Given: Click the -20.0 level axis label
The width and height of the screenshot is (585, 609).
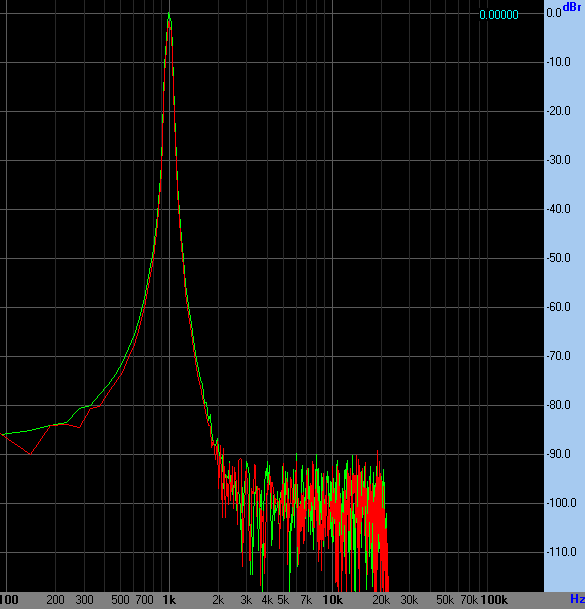Looking at the screenshot, I should pyautogui.click(x=559, y=111).
